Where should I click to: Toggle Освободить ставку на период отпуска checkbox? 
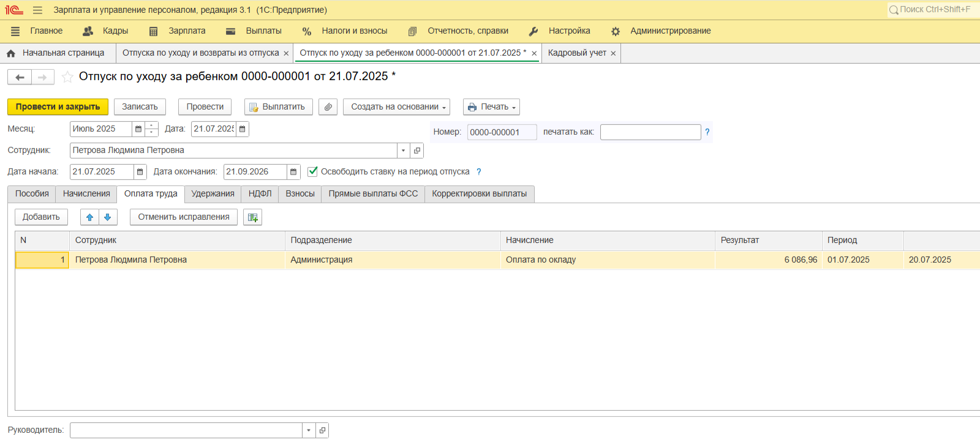pyautogui.click(x=313, y=171)
